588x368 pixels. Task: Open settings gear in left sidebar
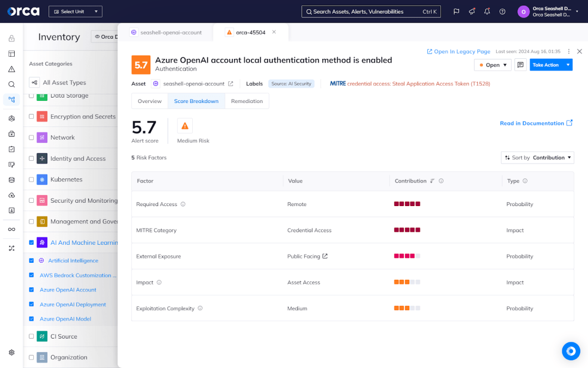click(x=11, y=353)
